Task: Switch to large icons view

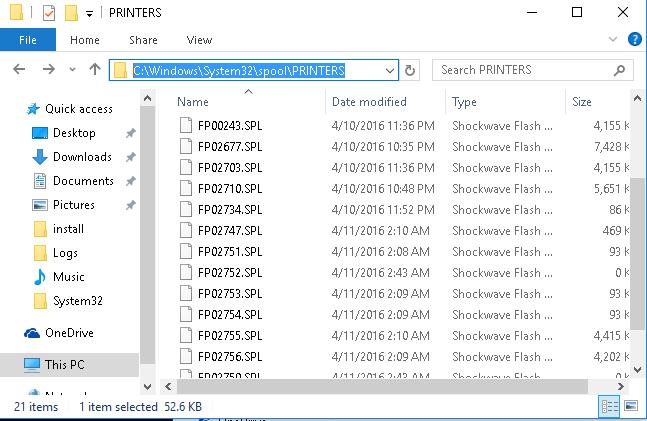Action: tap(633, 406)
